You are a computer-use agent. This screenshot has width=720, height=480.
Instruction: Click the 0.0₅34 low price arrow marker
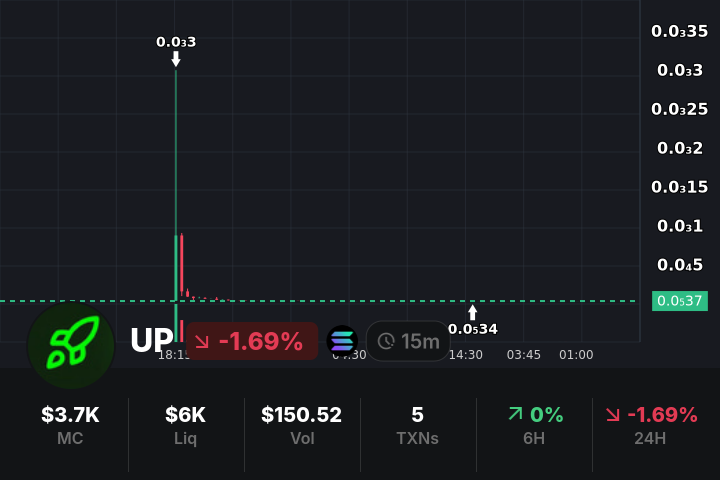coord(473,312)
